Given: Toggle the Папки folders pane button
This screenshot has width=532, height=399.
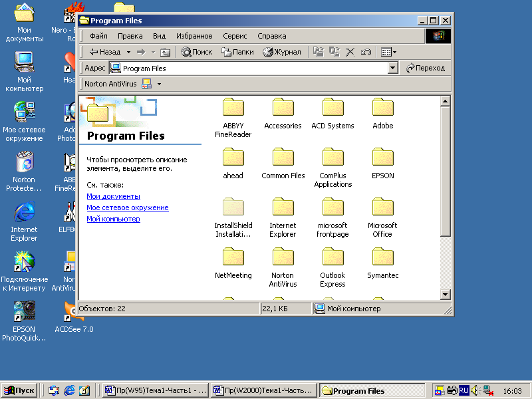Looking at the screenshot, I should click(x=237, y=52).
